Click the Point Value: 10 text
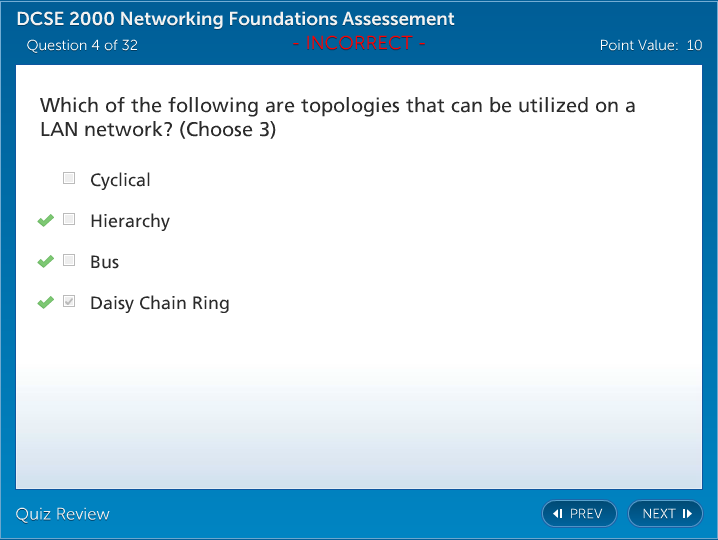 [x=651, y=45]
